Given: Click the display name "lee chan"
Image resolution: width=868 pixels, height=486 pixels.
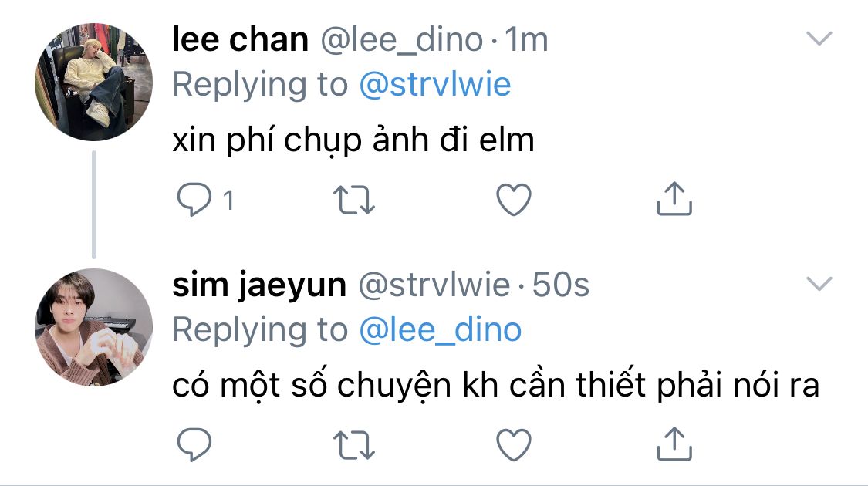Looking at the screenshot, I should pyautogui.click(x=240, y=40).
